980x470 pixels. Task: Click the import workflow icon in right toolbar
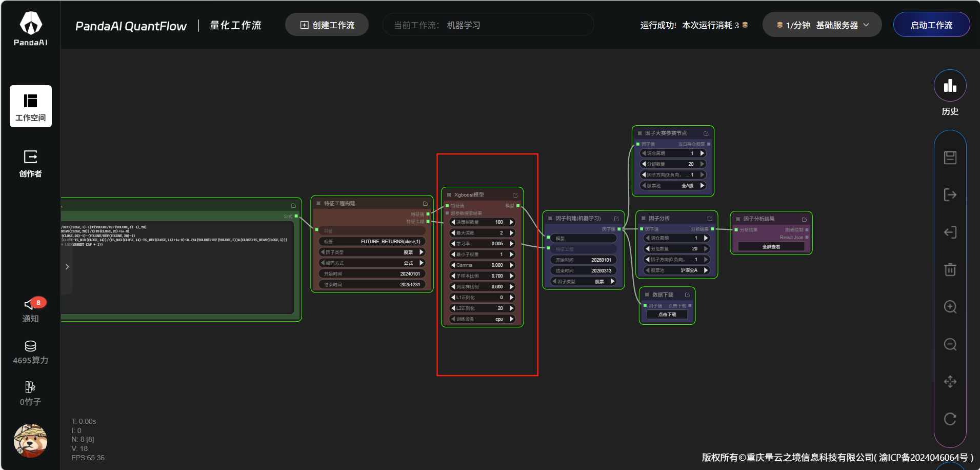pos(950,232)
